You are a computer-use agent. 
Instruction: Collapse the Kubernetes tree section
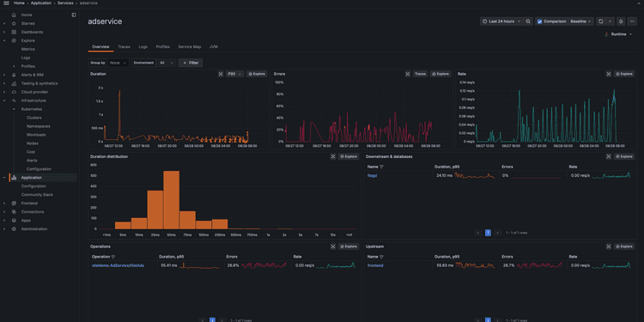(14, 109)
